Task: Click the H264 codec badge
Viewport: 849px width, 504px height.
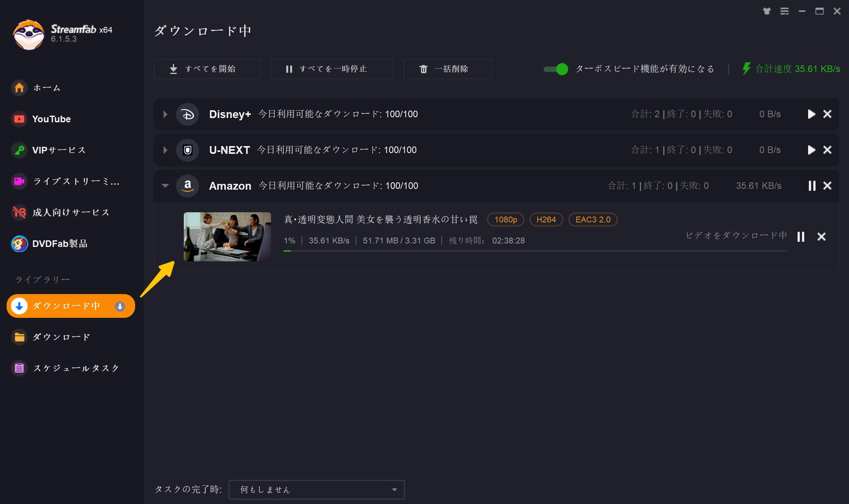Action: point(546,220)
